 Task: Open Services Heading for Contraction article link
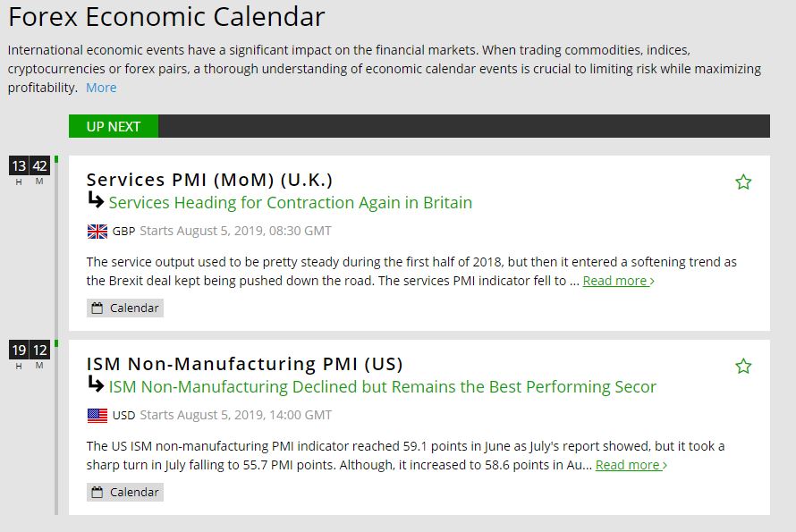[x=291, y=203]
